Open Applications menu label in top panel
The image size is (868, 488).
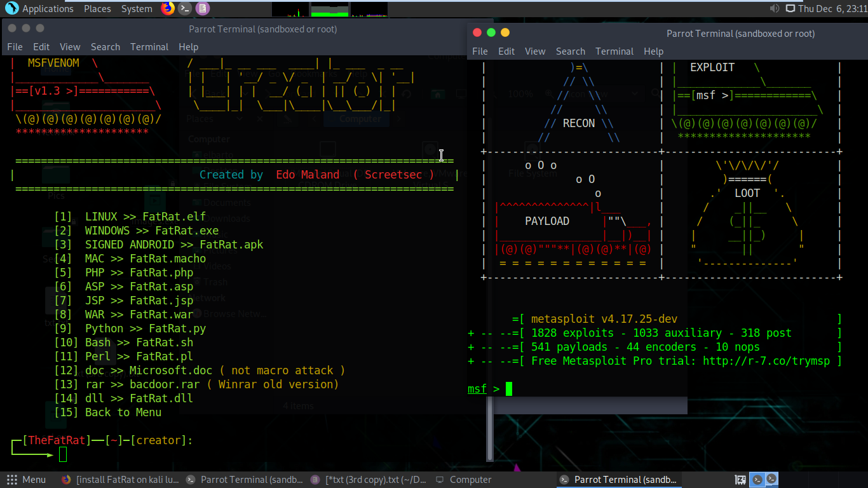48,9
